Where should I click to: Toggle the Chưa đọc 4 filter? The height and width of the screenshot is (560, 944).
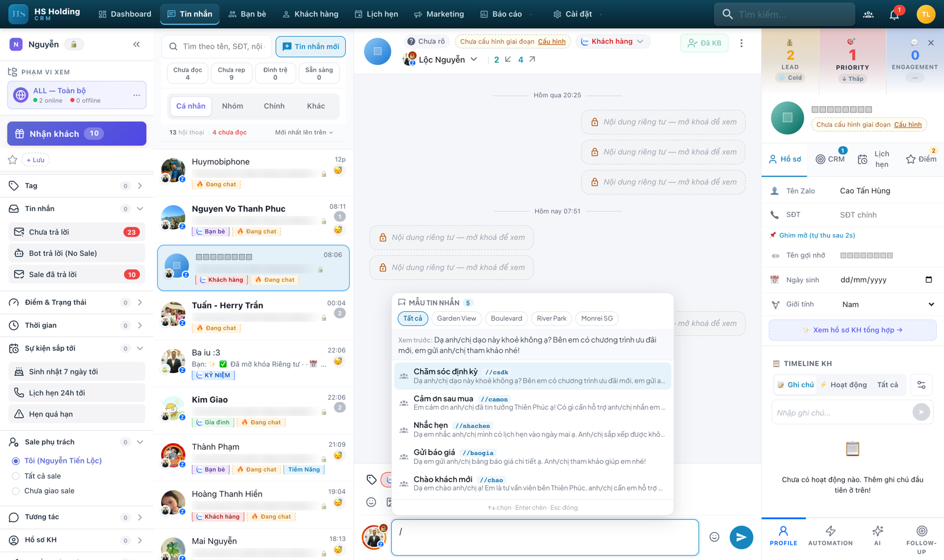[188, 73]
